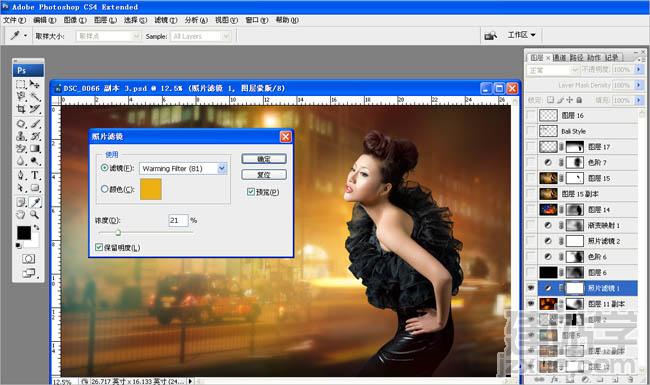Select the Path Selection tool
650x385 pixels.
click(21, 188)
